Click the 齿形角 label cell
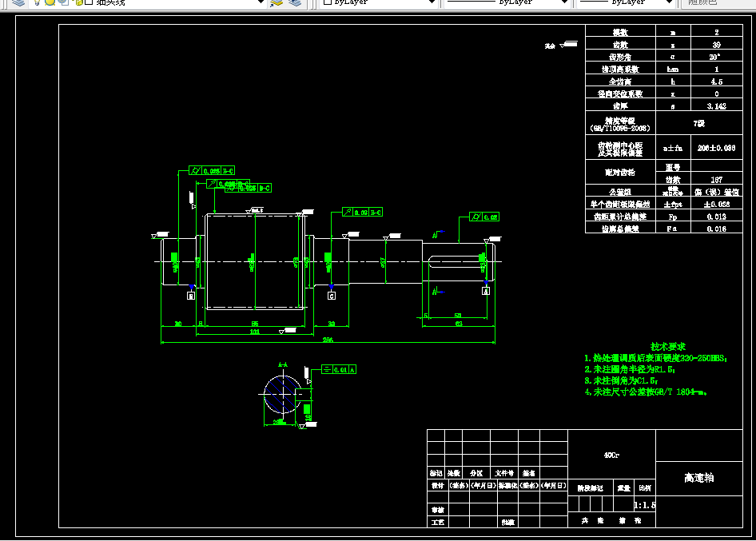 tap(620, 57)
